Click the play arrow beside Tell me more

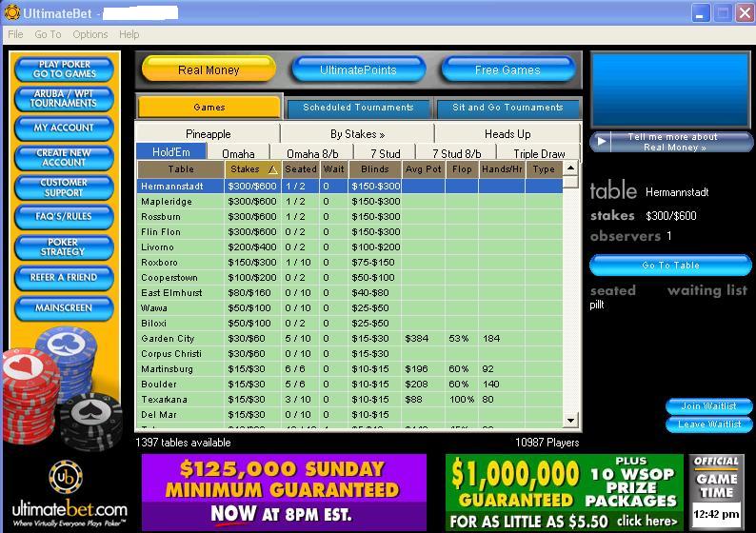[x=601, y=142]
